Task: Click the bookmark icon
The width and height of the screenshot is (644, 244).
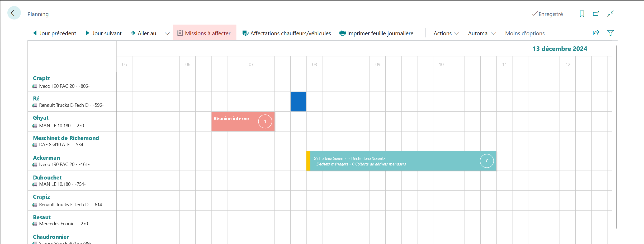Action: (582, 14)
